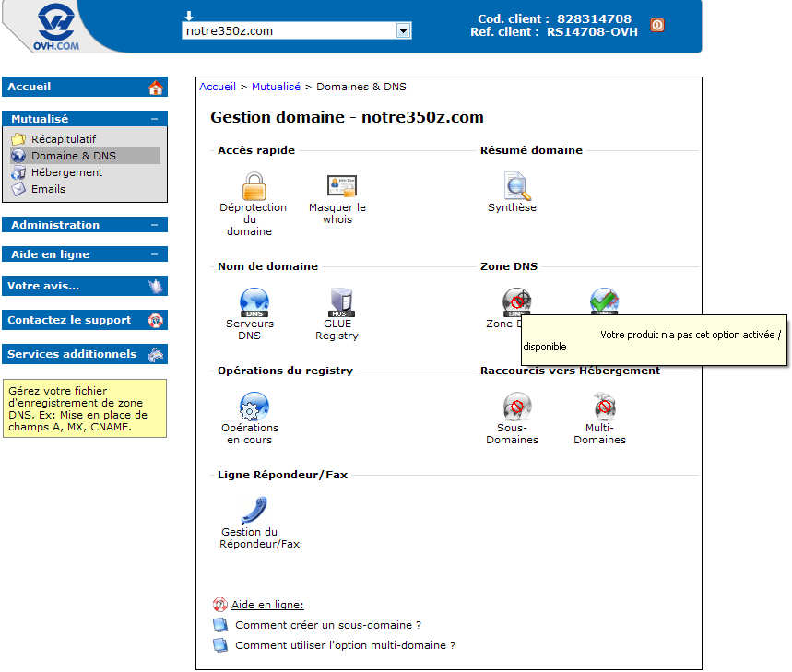The width and height of the screenshot is (792, 672).
Task: Open Comment utiliser l'option multi-domaine ? guide
Action: (x=345, y=645)
